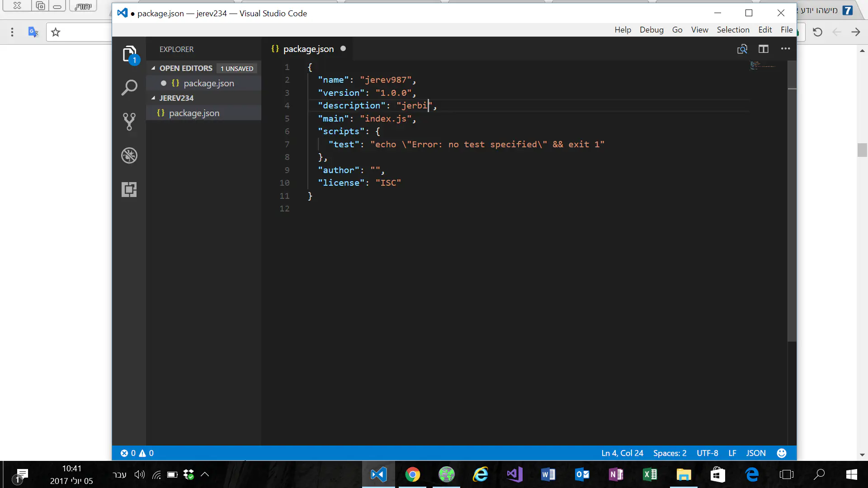Screen dimensions: 868x488
Task: Click the Open Changes editor icon
Action: pos(742,49)
